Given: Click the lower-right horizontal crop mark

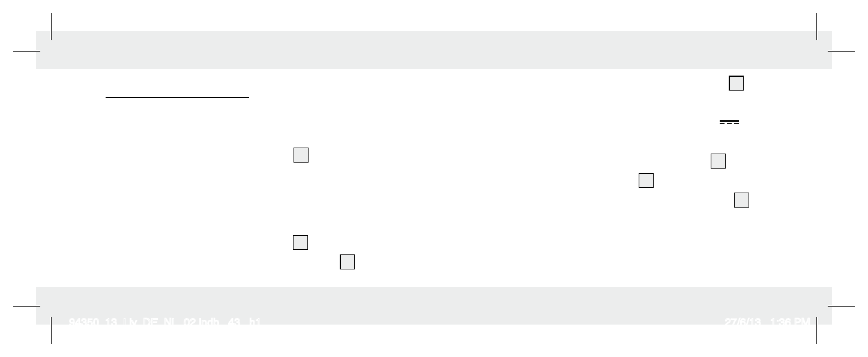Looking at the screenshot, I should [841, 305].
